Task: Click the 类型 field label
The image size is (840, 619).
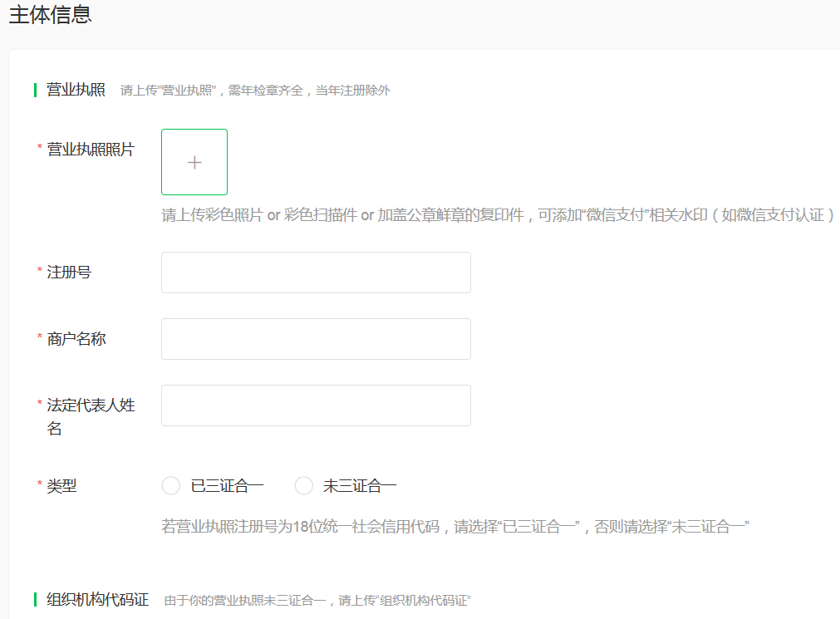Action: [61, 486]
